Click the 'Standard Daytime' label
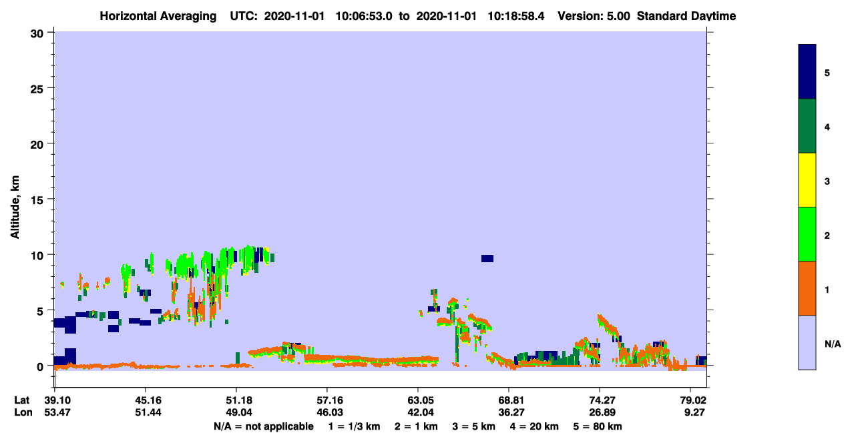This screenshot has height=445, width=868. (686, 16)
